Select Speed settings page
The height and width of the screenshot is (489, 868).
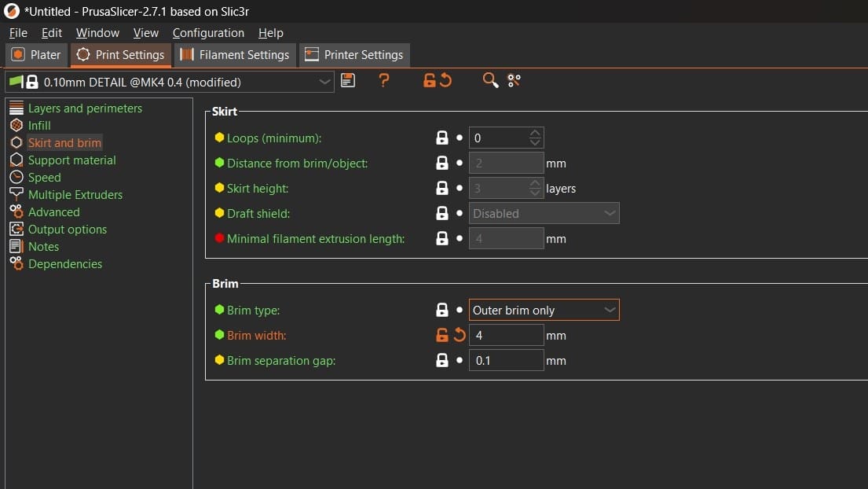[44, 177]
